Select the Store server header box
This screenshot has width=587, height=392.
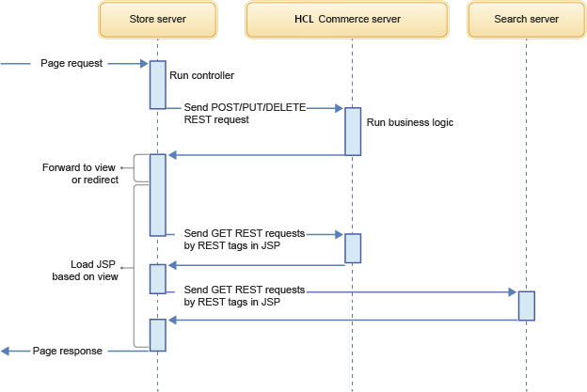tap(158, 20)
